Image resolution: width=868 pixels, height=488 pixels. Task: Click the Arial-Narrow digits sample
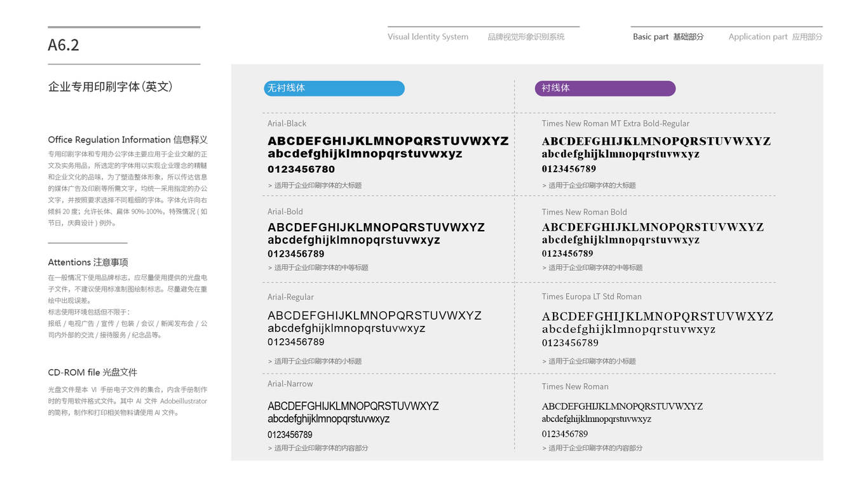[x=290, y=435]
